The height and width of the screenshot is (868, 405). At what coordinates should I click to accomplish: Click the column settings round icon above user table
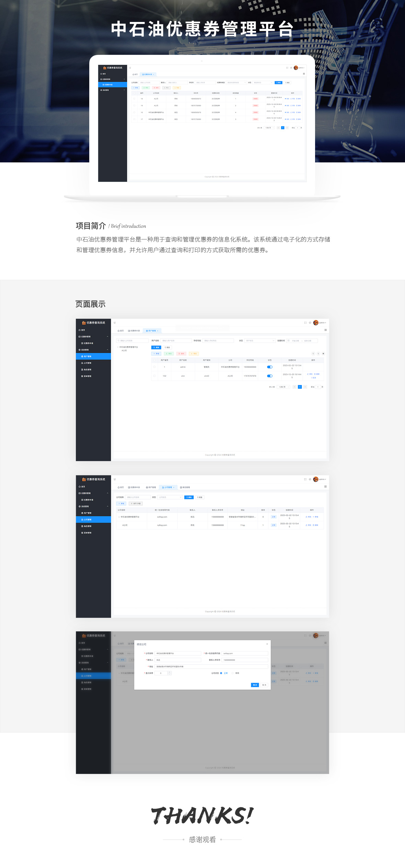(x=323, y=353)
